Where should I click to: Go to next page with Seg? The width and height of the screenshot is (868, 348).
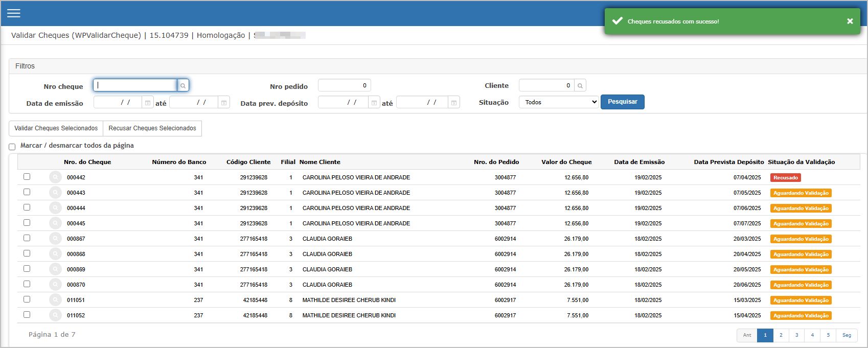click(x=847, y=335)
